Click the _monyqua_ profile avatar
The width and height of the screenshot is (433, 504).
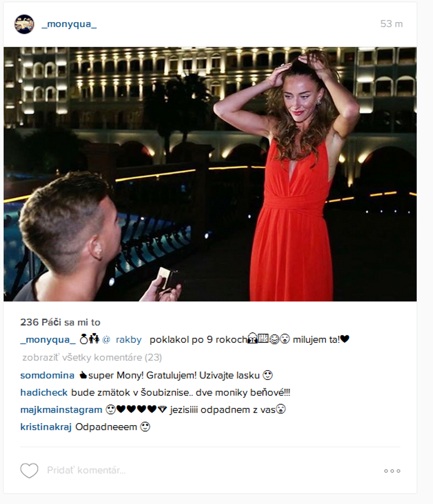coord(25,24)
